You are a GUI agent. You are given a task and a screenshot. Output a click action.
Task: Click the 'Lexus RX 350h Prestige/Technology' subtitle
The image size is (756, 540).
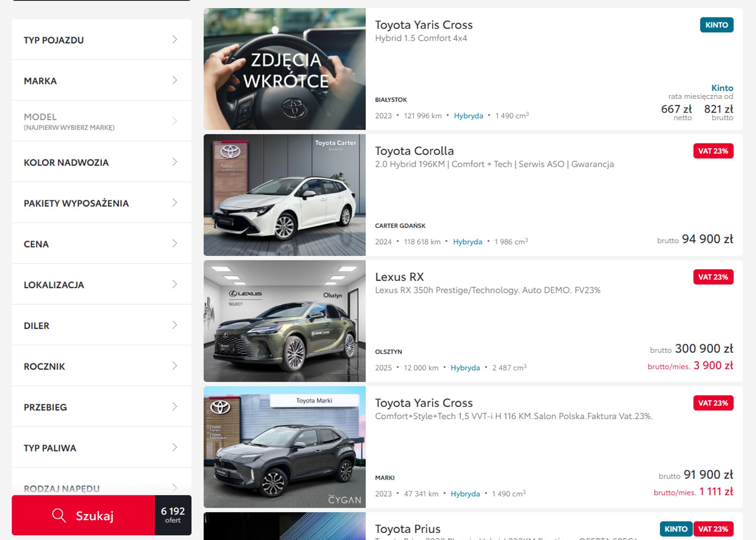[x=488, y=290]
